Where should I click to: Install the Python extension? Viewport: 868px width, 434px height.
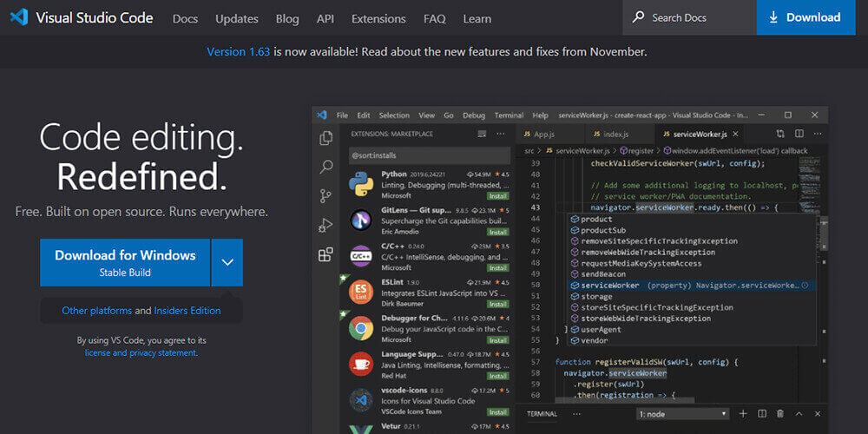(x=497, y=196)
